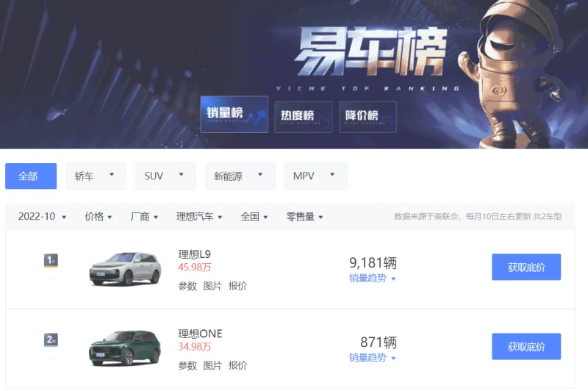Expand 销量趋势 for 理想L9
This screenshot has height=391, width=588.
coord(373,278)
